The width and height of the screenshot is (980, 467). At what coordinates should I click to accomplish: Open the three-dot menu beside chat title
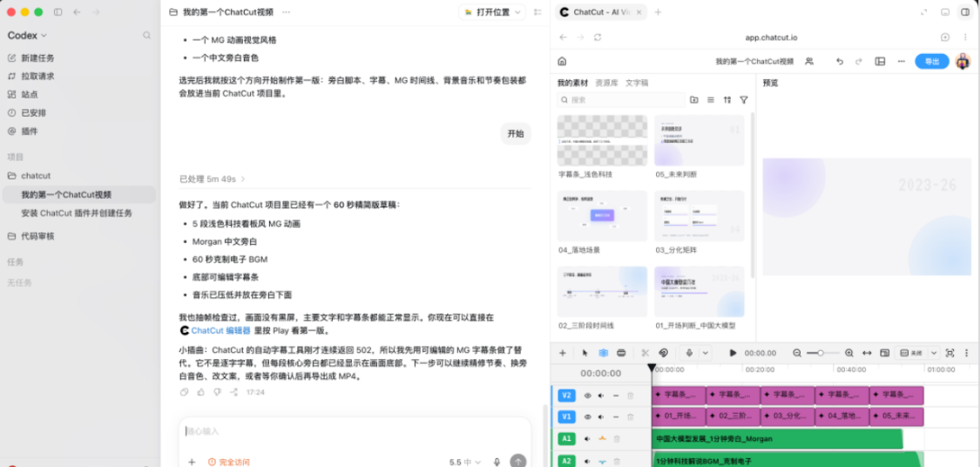(x=286, y=12)
